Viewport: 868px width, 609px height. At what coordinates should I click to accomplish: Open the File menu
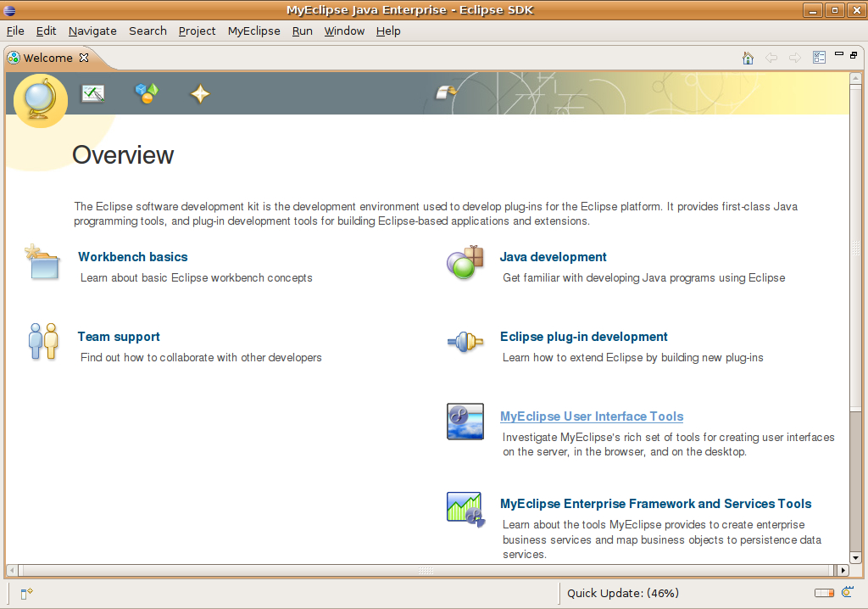pyautogui.click(x=15, y=31)
